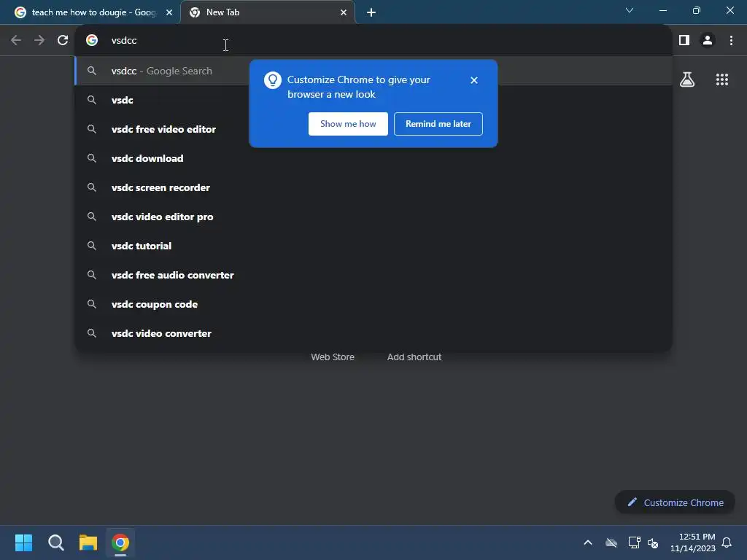Click the pencil icon on Customize Chrome
The image size is (747, 560).
632,502
